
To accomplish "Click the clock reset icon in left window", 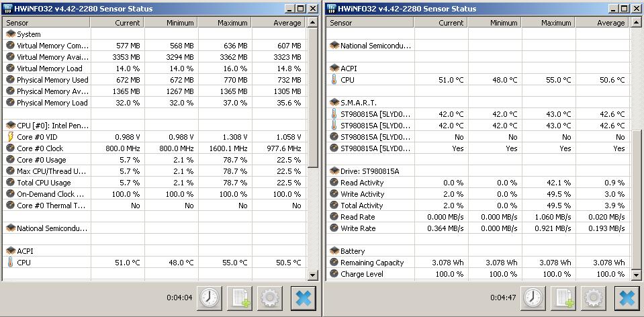I will pos(210,298).
